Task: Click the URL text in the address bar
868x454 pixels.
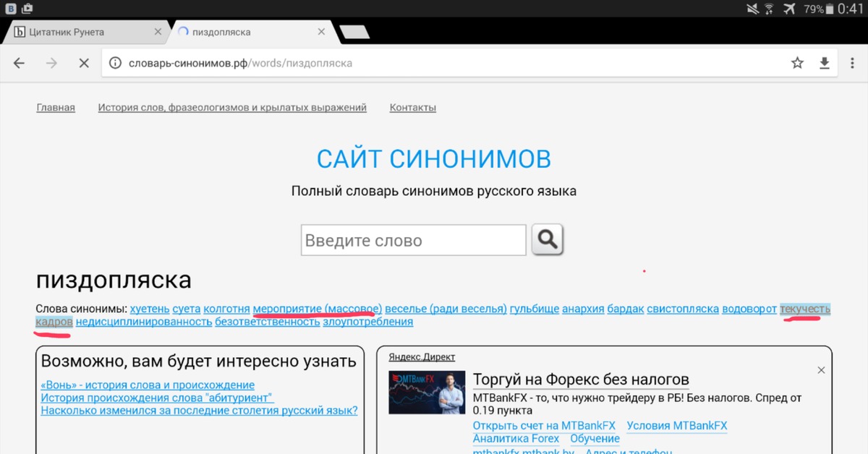Action: (x=240, y=63)
